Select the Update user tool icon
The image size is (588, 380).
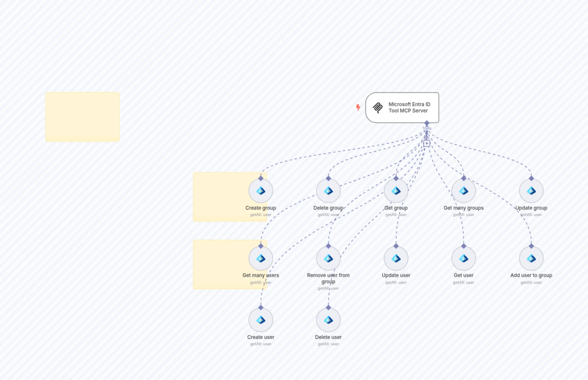[x=396, y=258]
